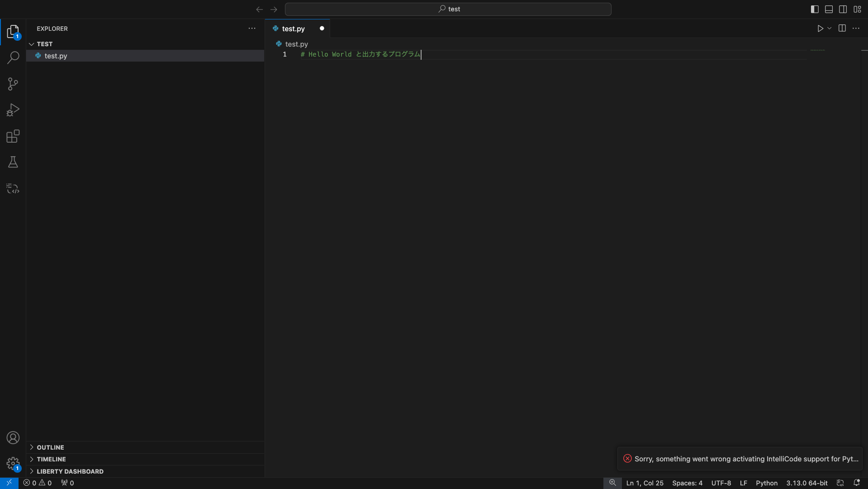
Task: Select the Python 3.13.0 64-bit interpreter
Action: (x=807, y=483)
